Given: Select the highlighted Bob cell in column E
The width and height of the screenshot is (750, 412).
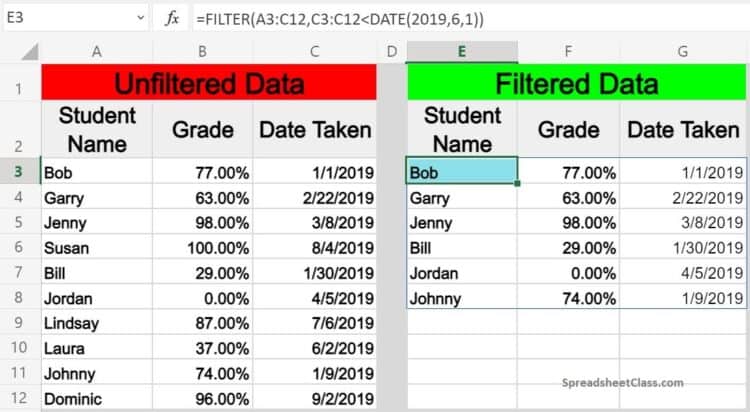Looking at the screenshot, I should tap(462, 171).
